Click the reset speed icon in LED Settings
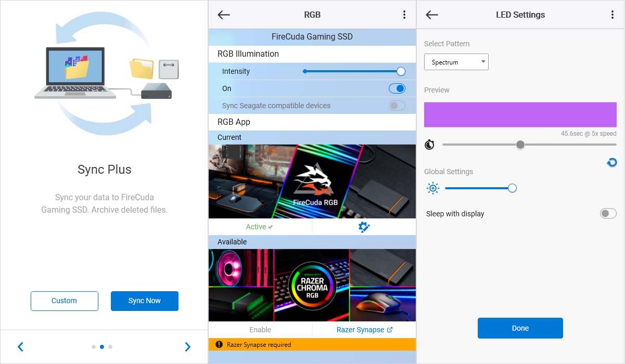Image resolution: width=625 pixels, height=364 pixels. coord(612,163)
